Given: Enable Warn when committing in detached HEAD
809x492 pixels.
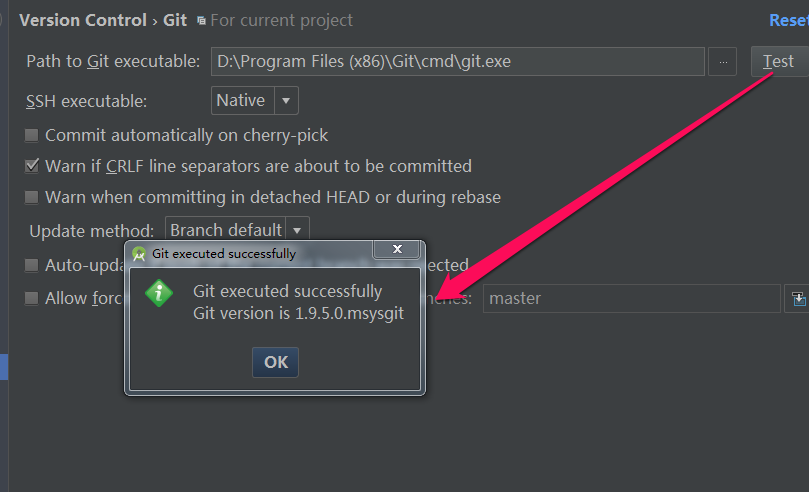Looking at the screenshot, I should tap(31, 197).
